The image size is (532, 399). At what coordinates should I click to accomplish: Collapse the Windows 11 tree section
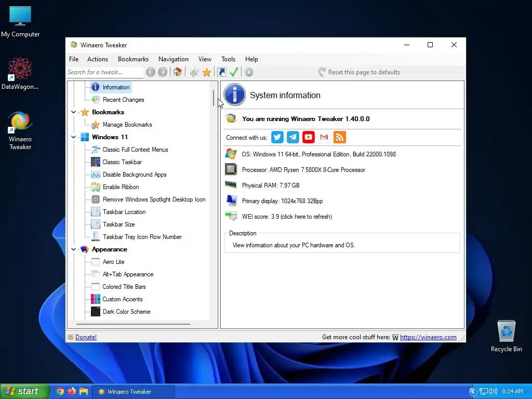(73, 137)
